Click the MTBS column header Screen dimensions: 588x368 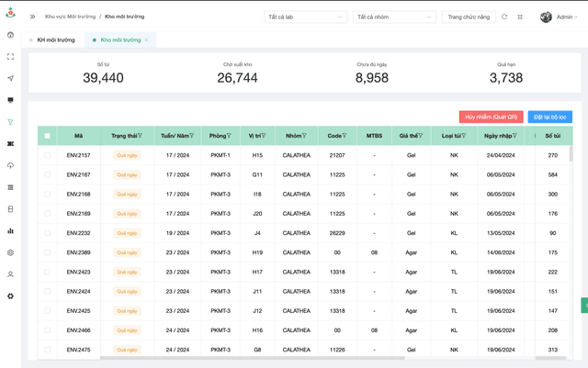coord(374,136)
